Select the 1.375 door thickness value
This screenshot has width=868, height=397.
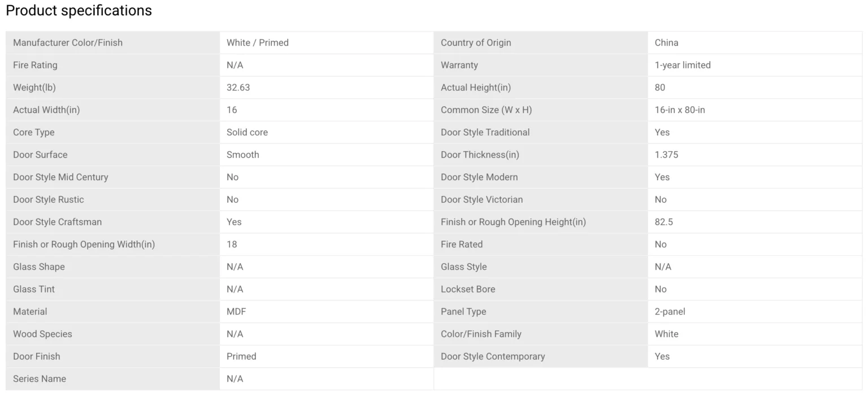click(x=667, y=155)
